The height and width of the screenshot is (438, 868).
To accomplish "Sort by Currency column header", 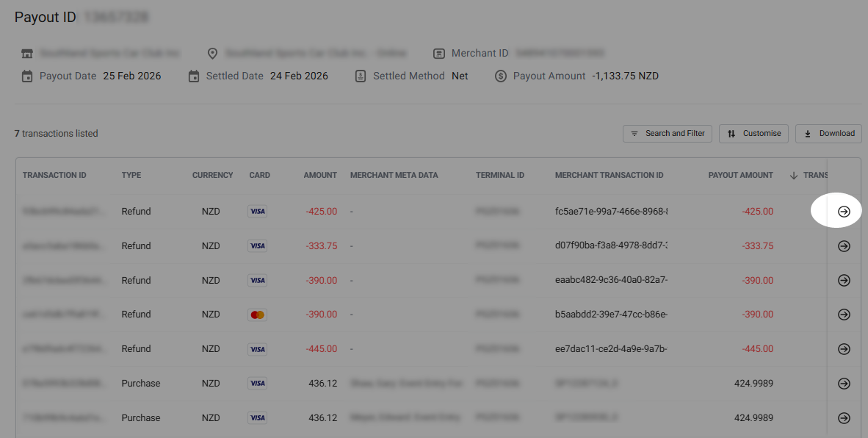I will (212, 175).
